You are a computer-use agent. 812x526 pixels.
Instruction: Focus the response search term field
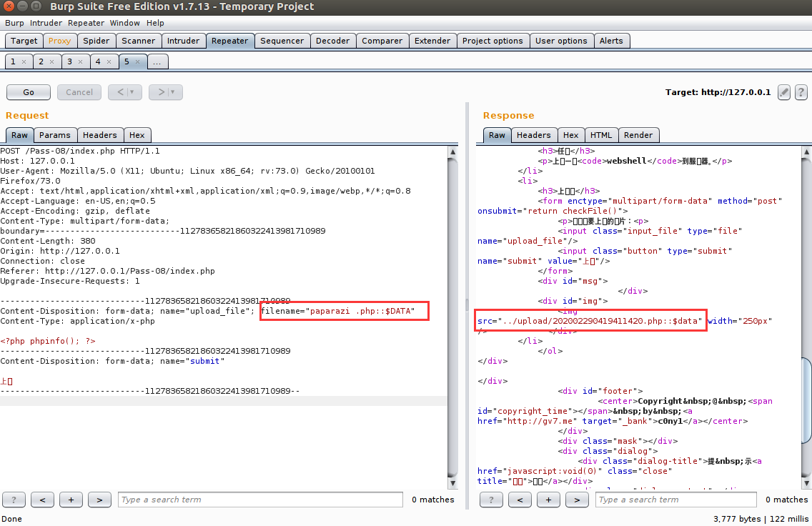(677, 500)
